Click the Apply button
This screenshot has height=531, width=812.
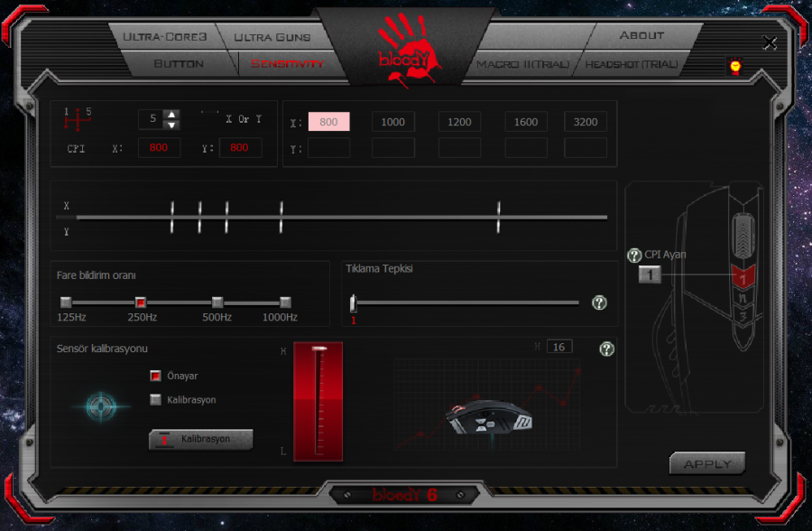point(707,463)
